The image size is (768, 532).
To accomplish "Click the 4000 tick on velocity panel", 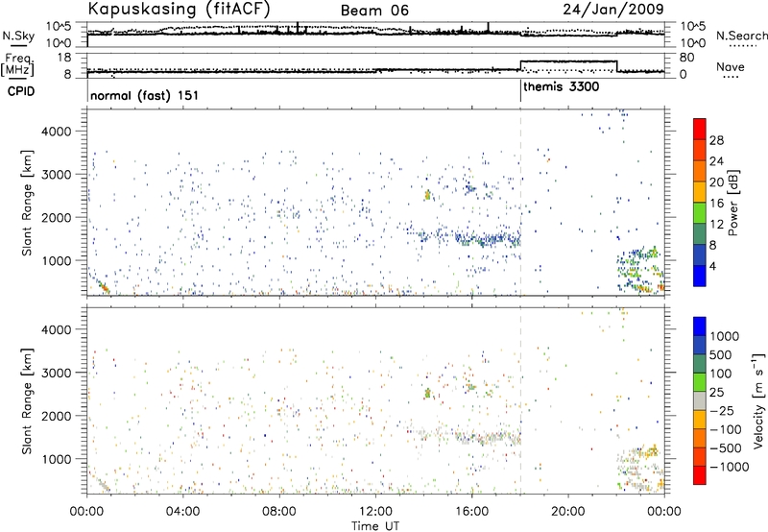I will click(x=57, y=329).
